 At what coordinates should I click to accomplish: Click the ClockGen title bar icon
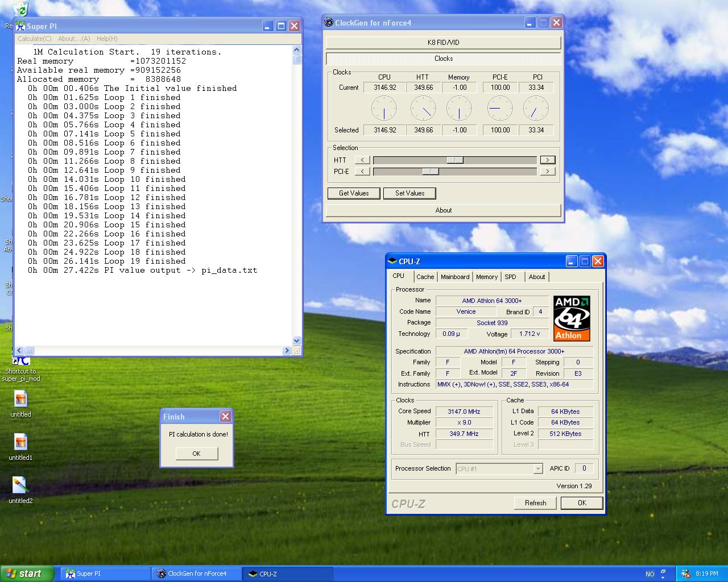pos(328,23)
